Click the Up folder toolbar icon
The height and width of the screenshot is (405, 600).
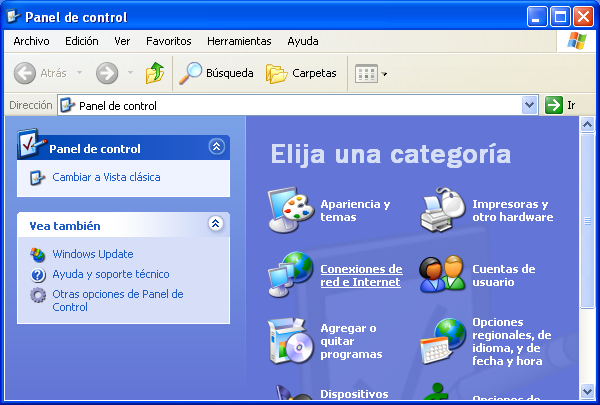coord(154,73)
